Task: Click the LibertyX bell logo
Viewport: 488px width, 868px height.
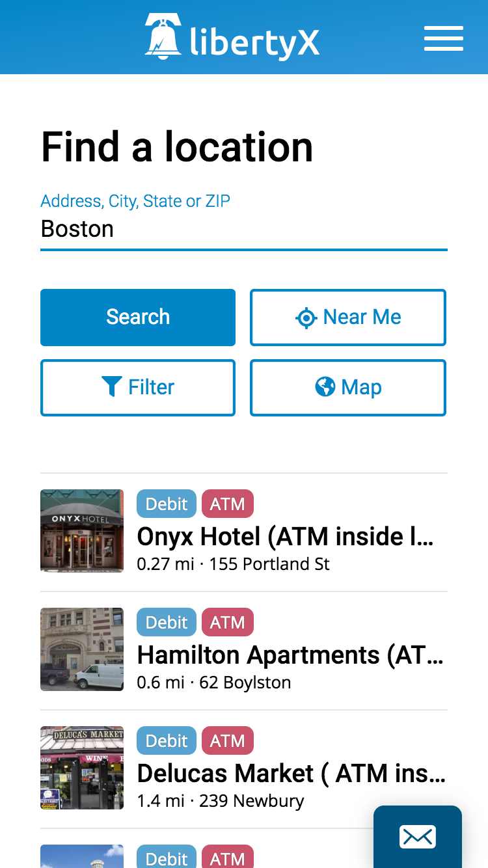Action: tap(163, 36)
